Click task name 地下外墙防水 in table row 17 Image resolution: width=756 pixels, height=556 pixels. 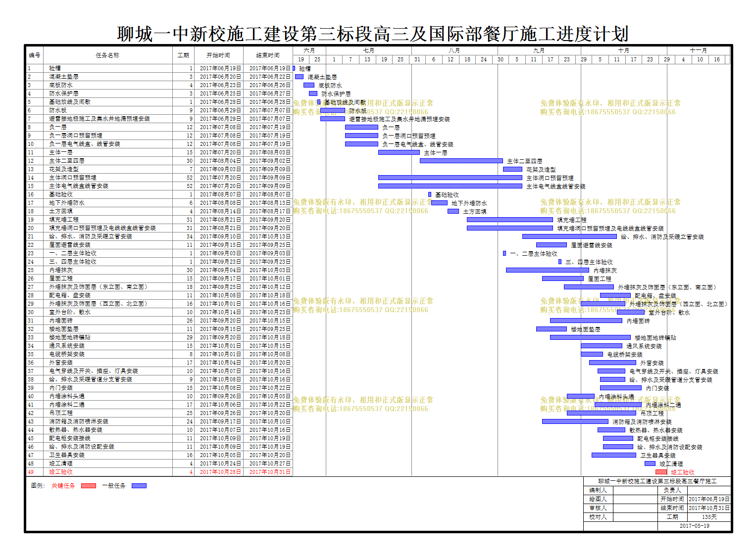click(67, 203)
